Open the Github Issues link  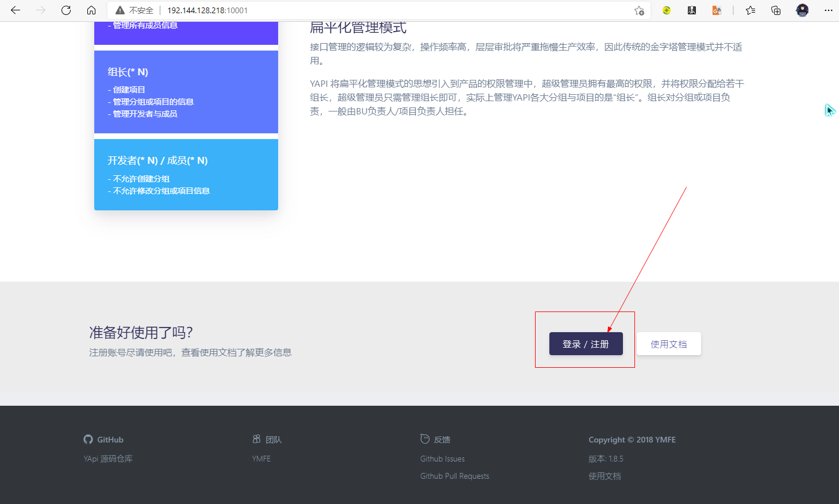[442, 459]
